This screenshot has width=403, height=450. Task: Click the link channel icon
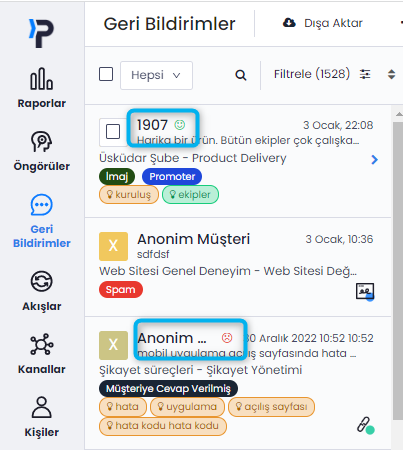point(365,425)
